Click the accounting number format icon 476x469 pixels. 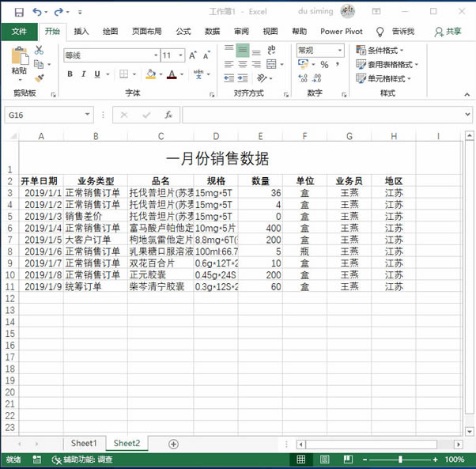pos(303,64)
